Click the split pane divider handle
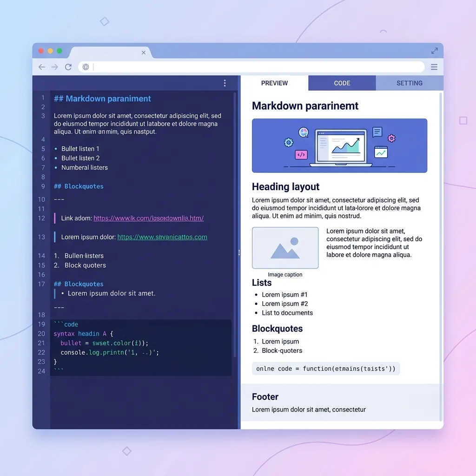The image size is (476, 476). point(239,252)
